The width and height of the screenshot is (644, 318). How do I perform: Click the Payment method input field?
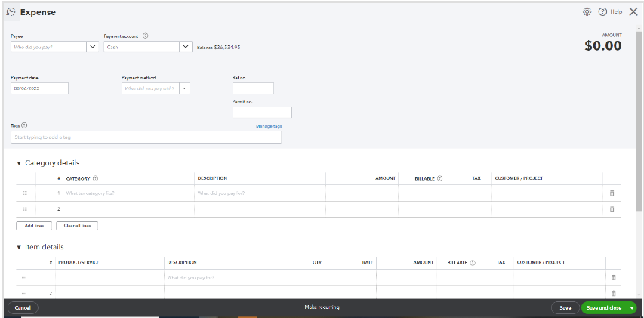[x=150, y=88]
